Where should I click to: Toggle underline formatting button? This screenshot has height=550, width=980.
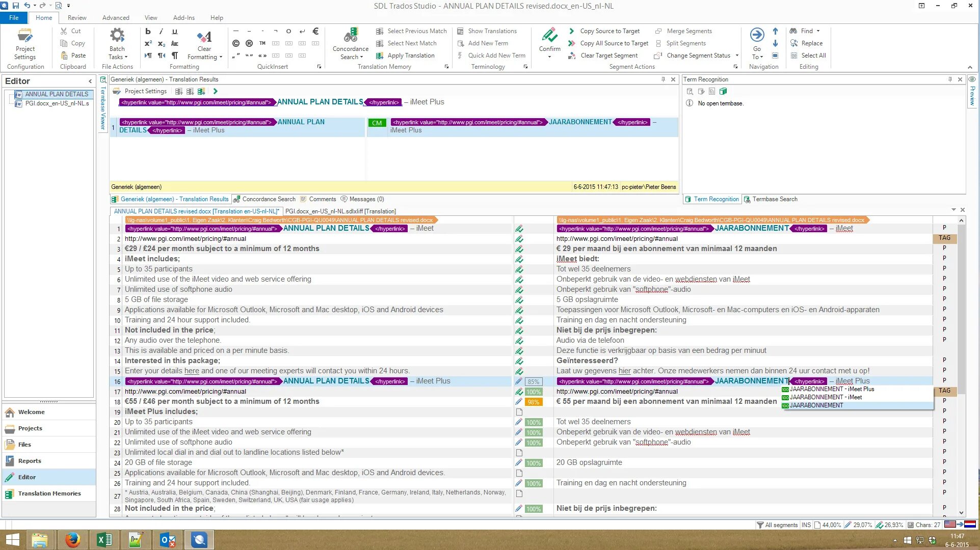coord(175,31)
